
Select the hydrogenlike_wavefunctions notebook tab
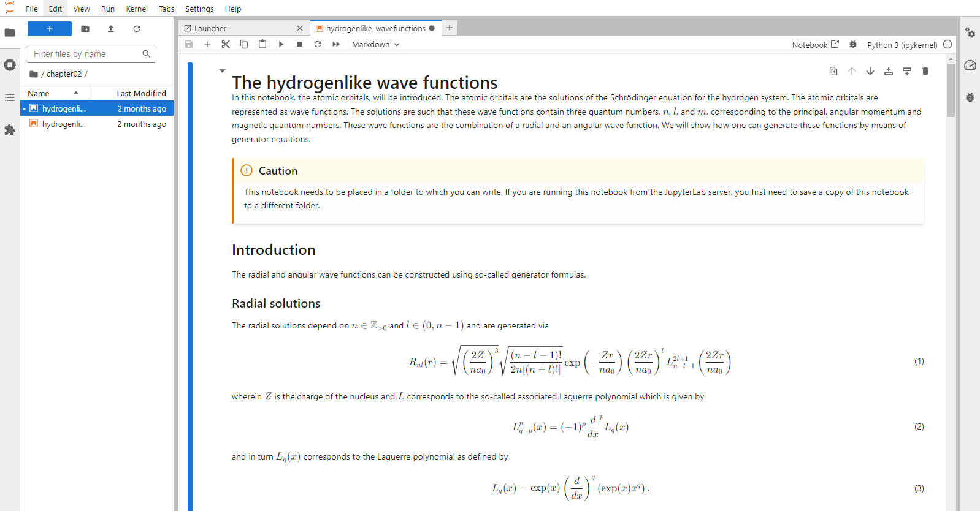375,28
